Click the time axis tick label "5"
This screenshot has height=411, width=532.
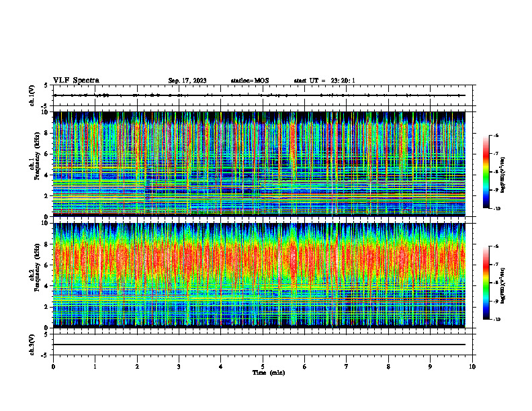tap(263, 367)
